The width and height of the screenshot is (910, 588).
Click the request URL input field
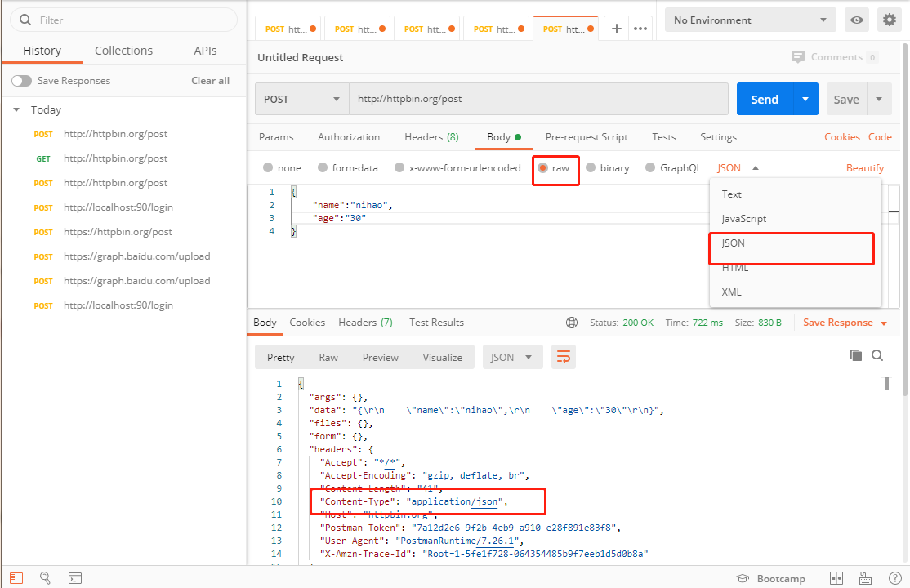pyautogui.click(x=538, y=100)
